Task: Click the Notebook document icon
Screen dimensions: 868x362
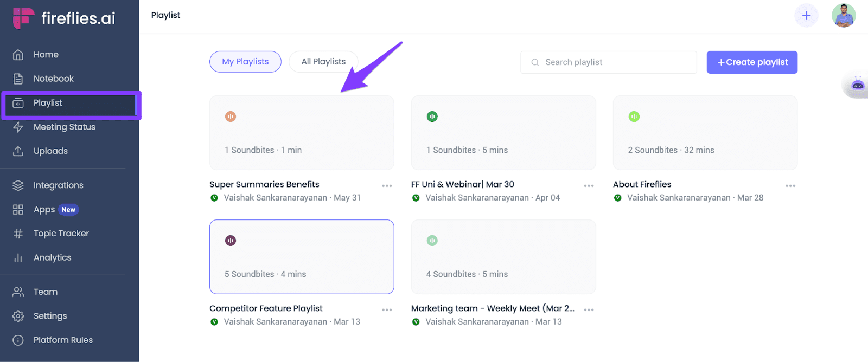Action: click(18, 79)
